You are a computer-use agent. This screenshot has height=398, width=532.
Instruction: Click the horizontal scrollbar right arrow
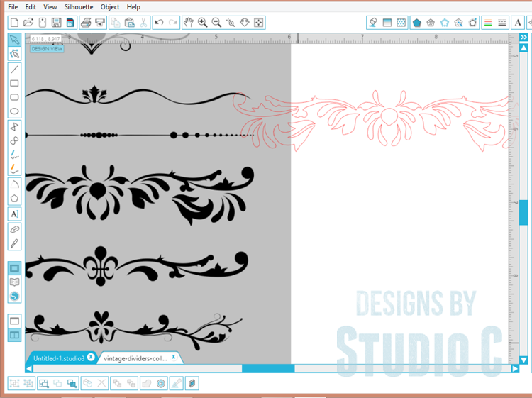(515, 368)
